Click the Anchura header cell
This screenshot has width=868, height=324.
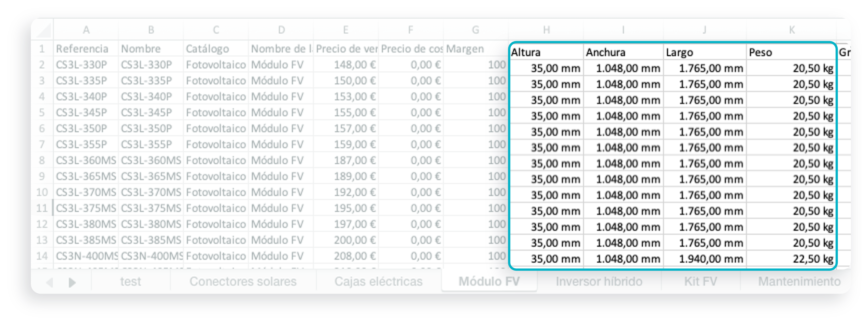623,52
